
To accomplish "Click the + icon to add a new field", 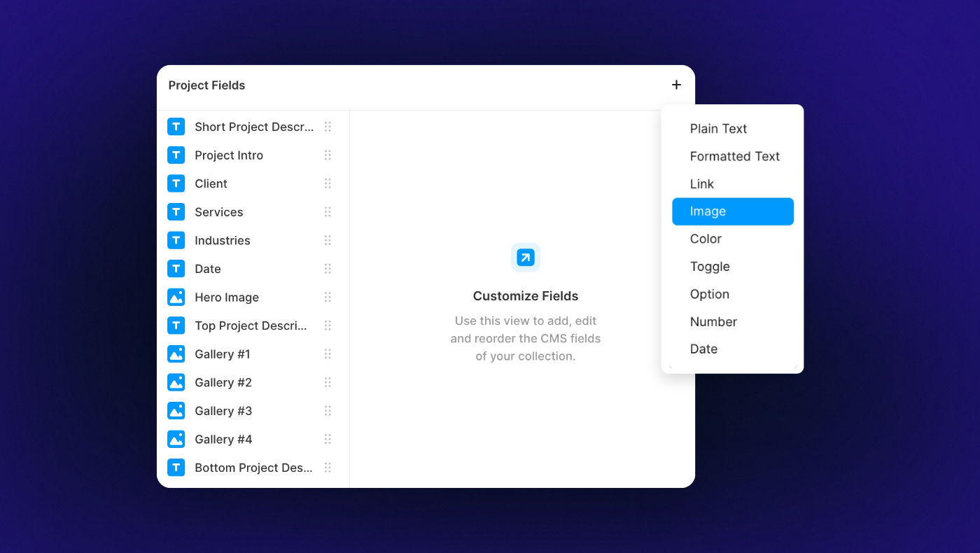I will point(676,84).
